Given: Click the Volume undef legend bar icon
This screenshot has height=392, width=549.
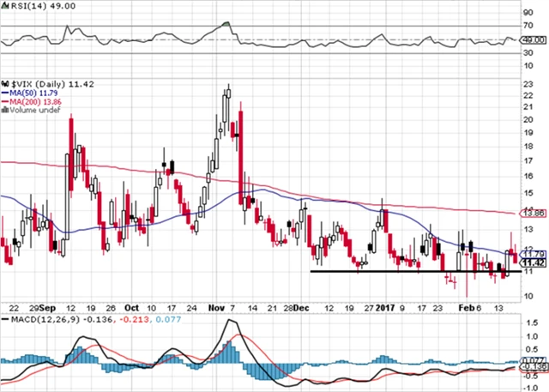Looking at the screenshot, I should click(4, 110).
